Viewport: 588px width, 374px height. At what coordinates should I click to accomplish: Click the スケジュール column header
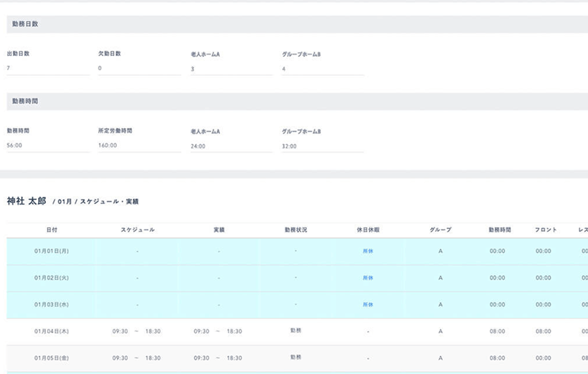tap(137, 230)
